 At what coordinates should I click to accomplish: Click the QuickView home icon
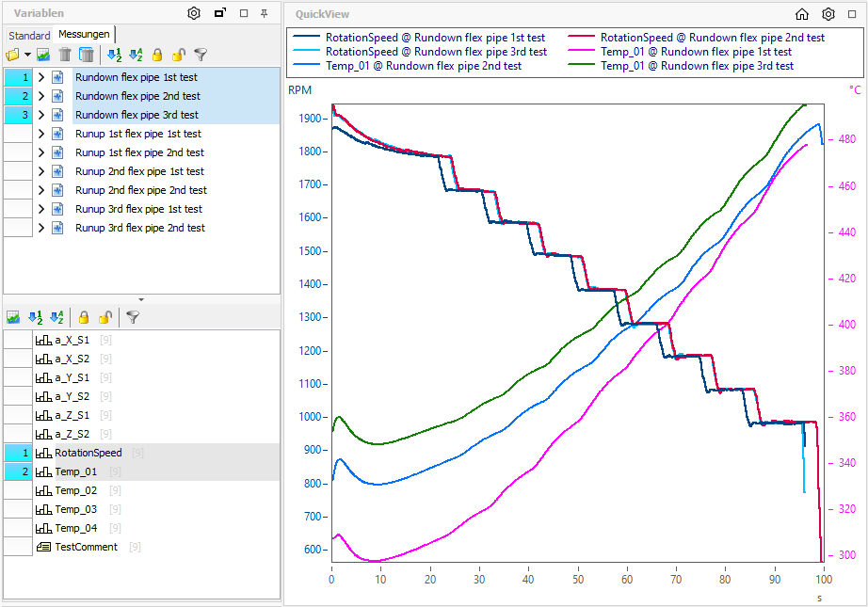click(802, 14)
